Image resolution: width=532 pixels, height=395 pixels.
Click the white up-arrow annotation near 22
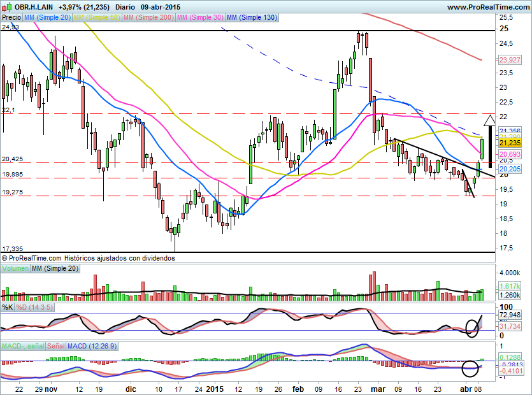pyautogui.click(x=489, y=120)
